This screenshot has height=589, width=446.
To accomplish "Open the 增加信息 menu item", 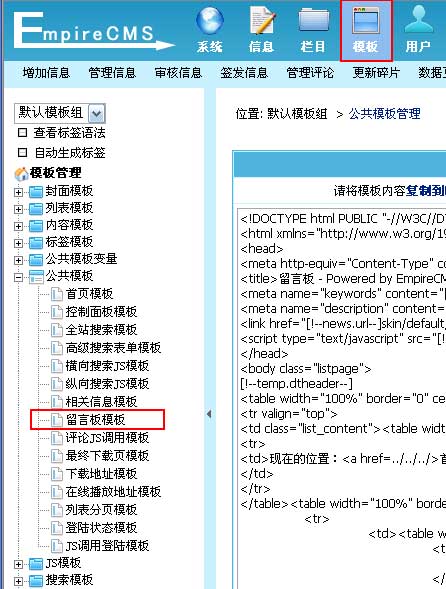I will (x=46, y=72).
